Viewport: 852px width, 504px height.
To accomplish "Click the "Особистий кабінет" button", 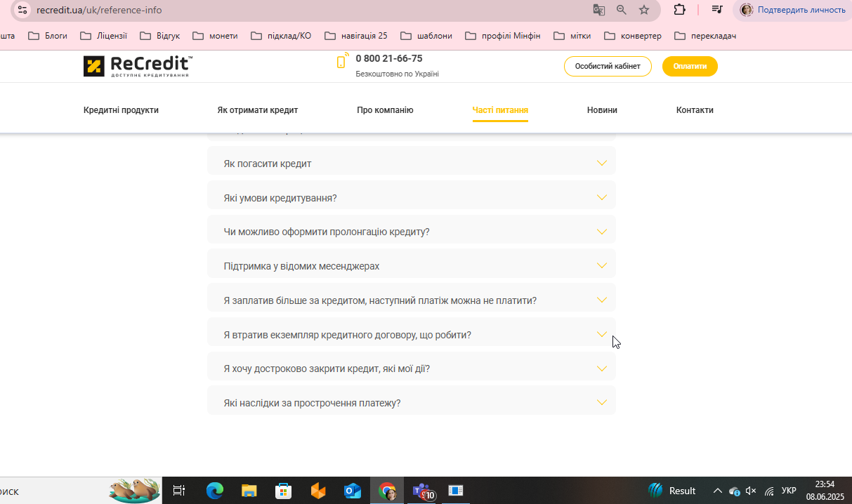I will pyautogui.click(x=608, y=66).
